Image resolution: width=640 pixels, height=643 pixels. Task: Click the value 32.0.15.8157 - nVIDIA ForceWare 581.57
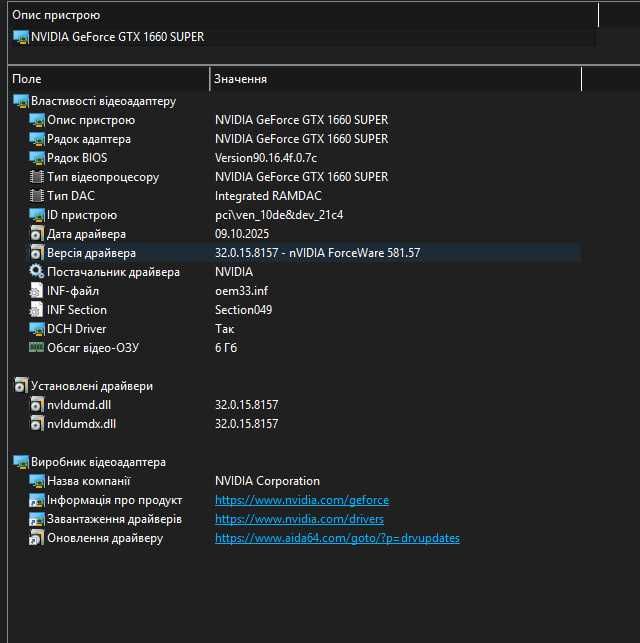tap(318, 253)
